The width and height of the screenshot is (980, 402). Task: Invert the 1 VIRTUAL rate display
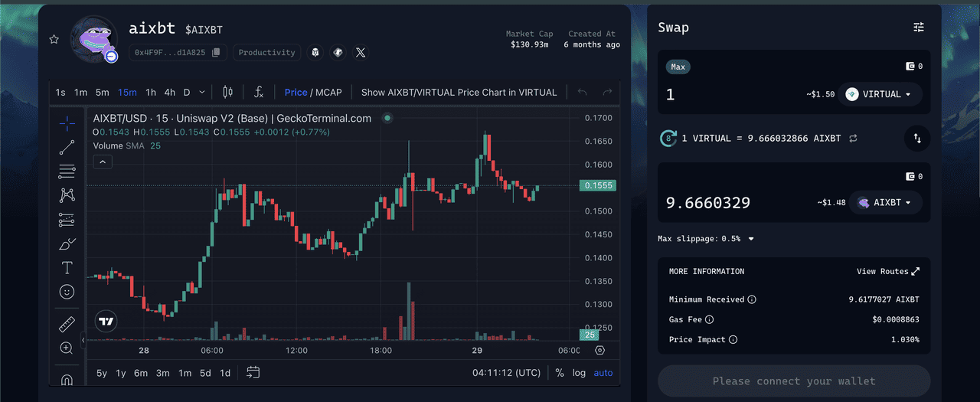(x=853, y=139)
